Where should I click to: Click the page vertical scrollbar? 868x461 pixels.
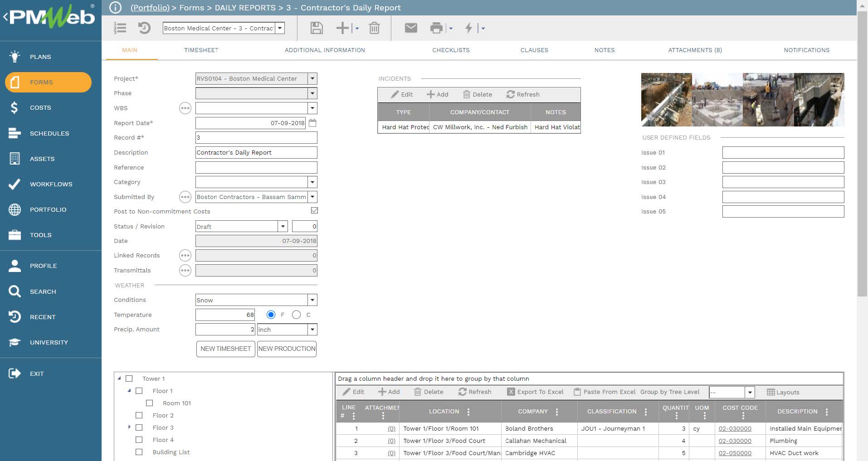(x=862, y=154)
